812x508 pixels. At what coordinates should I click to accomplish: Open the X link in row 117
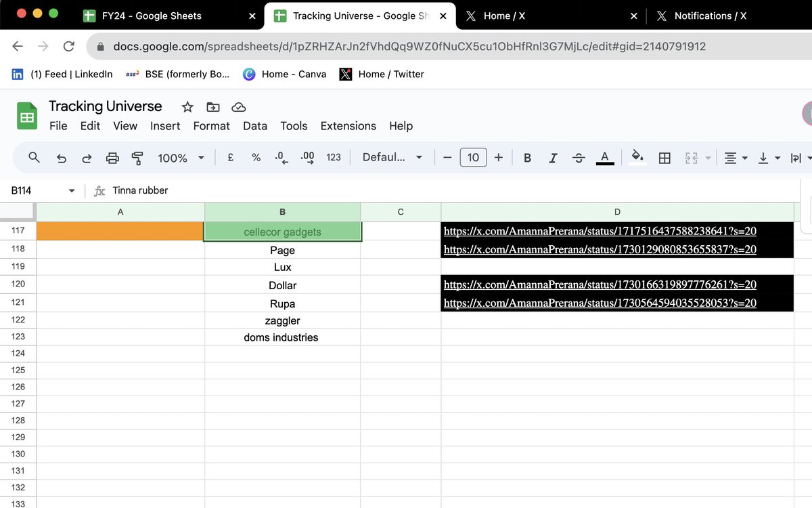click(600, 231)
